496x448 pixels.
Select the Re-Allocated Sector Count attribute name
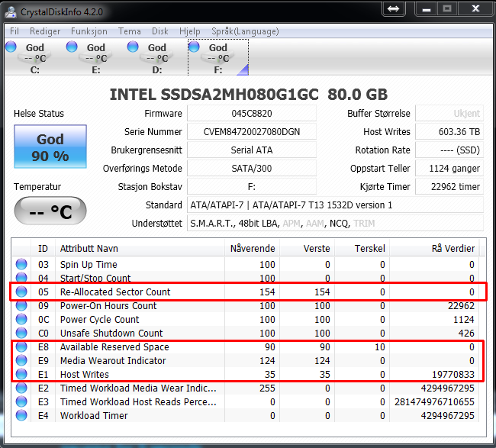click(x=115, y=292)
